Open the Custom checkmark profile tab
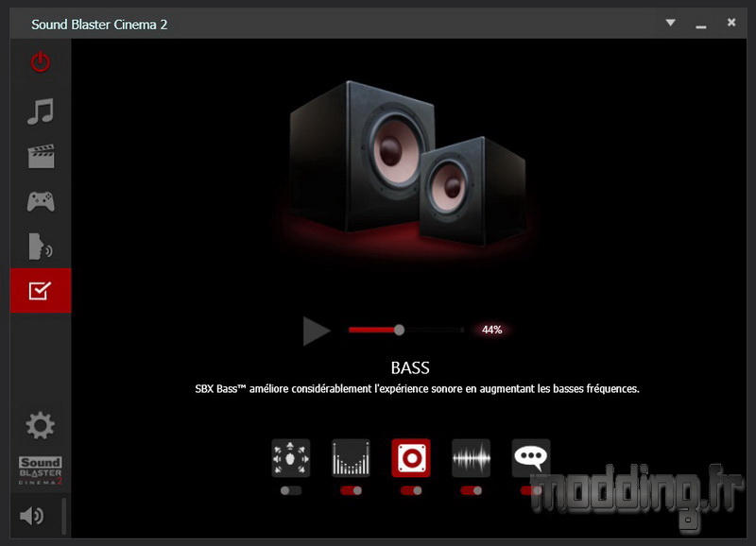 pos(41,291)
